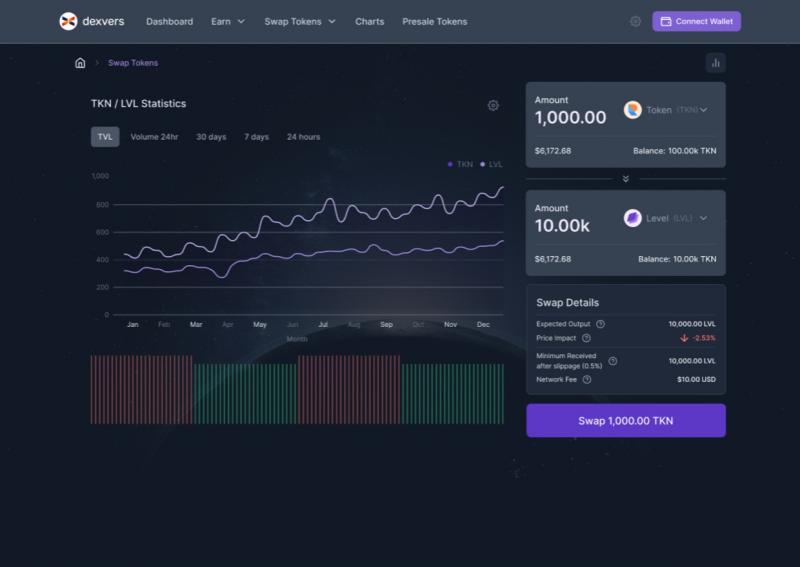Click the dexvers logo icon
This screenshot has height=567, width=800.
[x=68, y=21]
